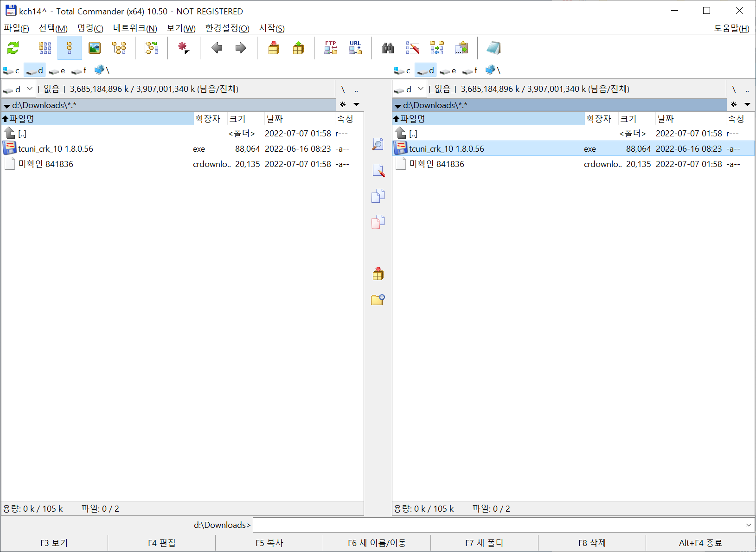756x552 pixels.
Task: Select drive f button in left panel
Action: [79, 71]
